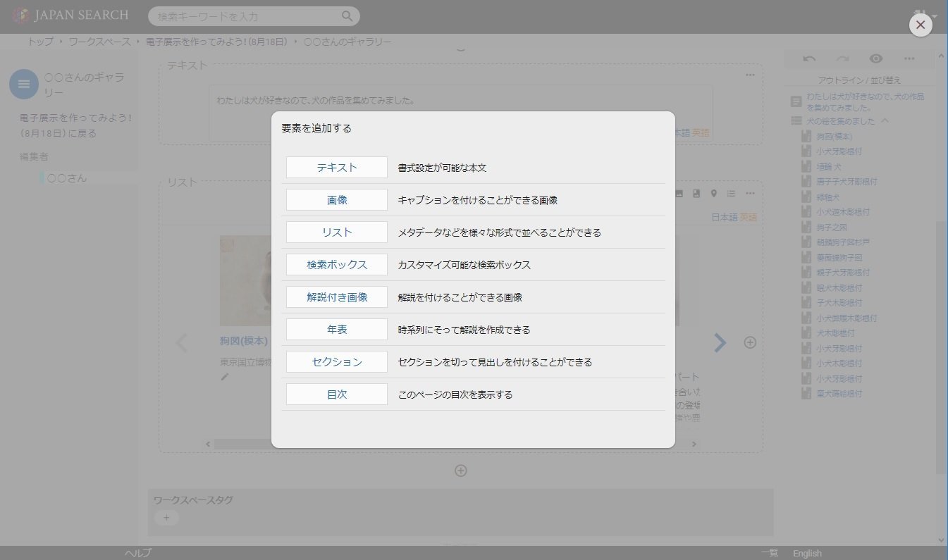The image size is (948, 560).
Task: Click the blue next arrow in the list carousel
Action: coord(720,342)
